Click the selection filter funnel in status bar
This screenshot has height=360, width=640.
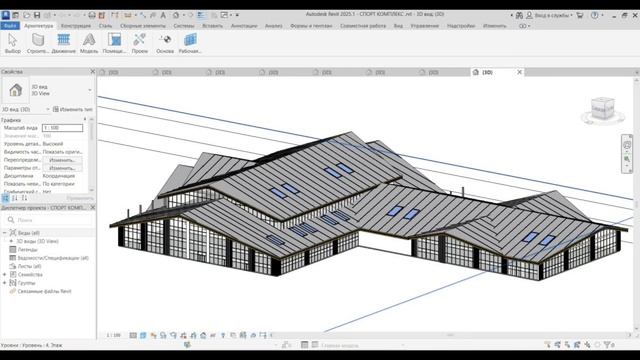(x=607, y=345)
